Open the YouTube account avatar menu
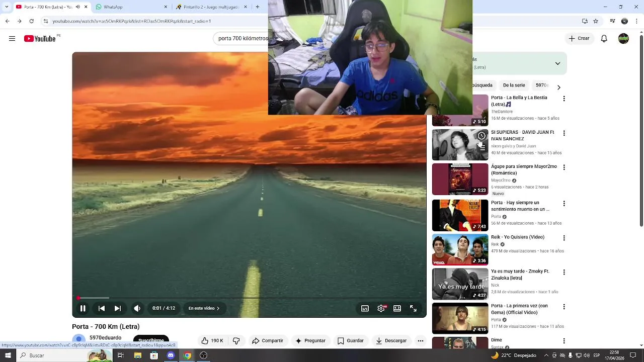Viewport: 644px width, 362px height. (x=623, y=39)
